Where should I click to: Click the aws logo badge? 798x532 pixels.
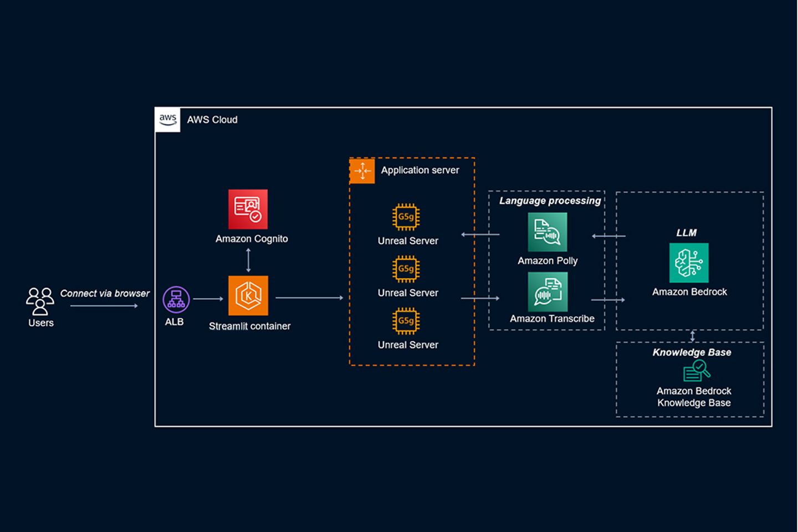167,120
